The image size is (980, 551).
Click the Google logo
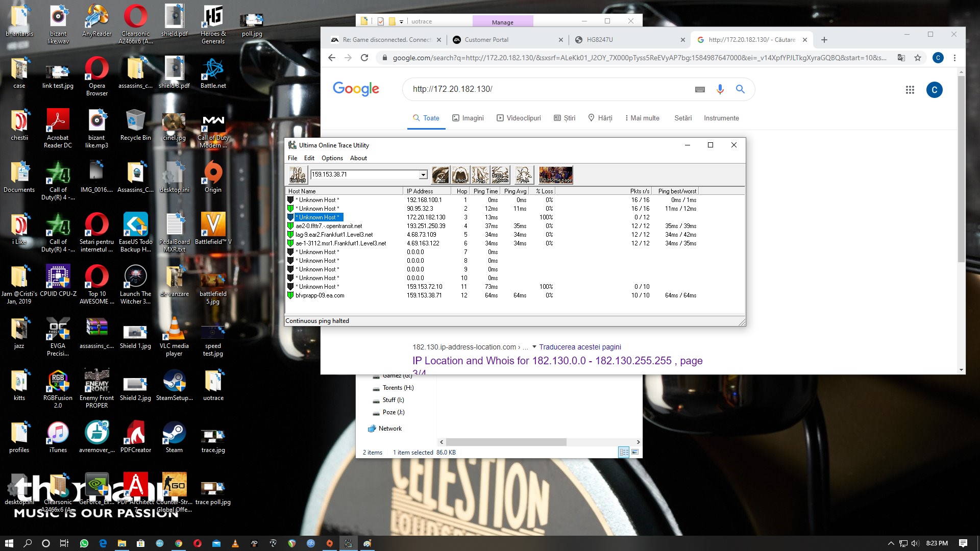point(356,89)
